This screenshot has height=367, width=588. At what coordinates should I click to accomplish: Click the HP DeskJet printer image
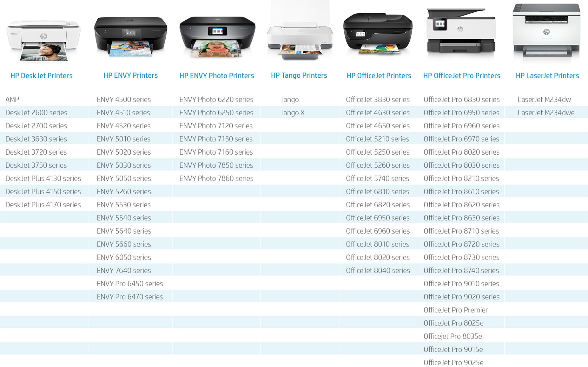(43, 40)
